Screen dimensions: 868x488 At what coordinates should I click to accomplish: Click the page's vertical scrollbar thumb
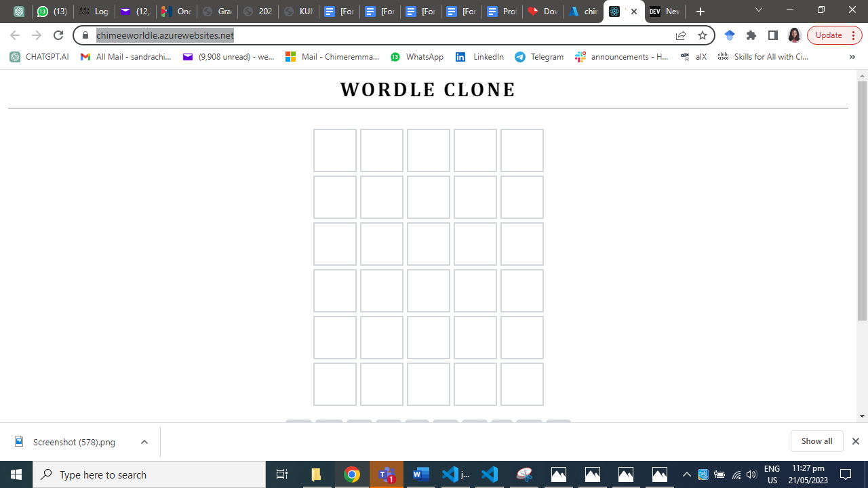[x=863, y=201]
